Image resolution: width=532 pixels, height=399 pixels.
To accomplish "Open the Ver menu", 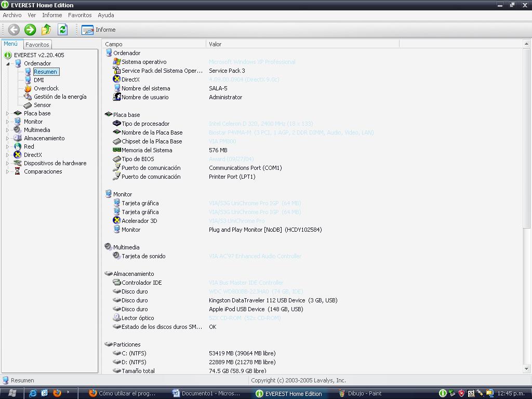I will [x=32, y=15].
